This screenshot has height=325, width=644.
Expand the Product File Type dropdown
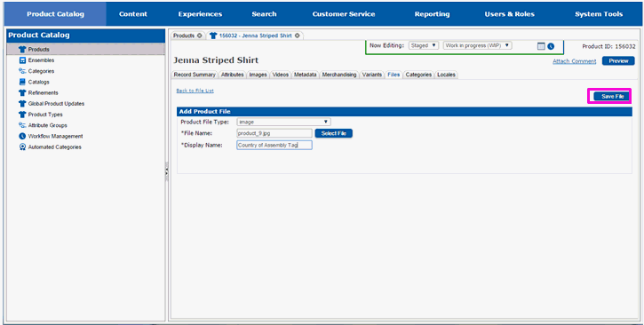283,122
